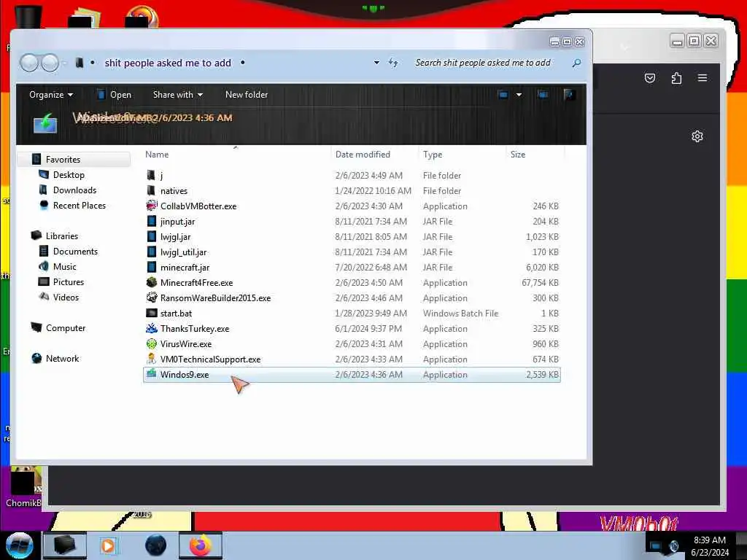Select the 67,754 KB size cell
The image size is (747, 560).
pos(540,282)
